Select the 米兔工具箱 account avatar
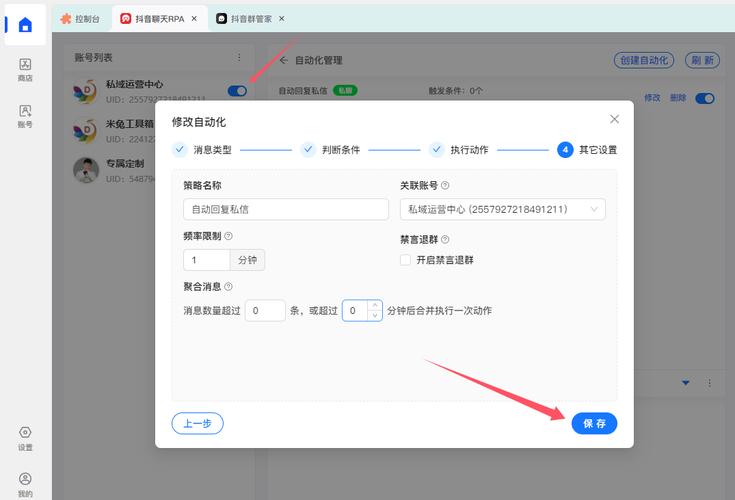 click(85, 131)
